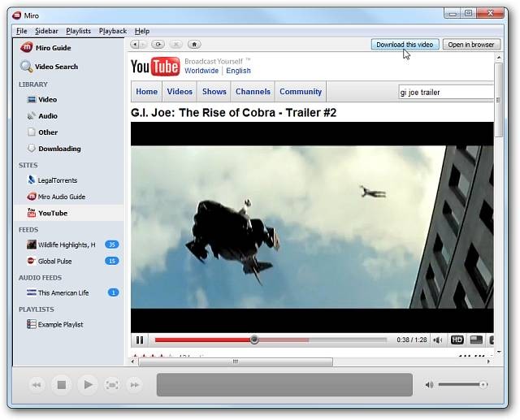This screenshot has width=520, height=420.
Task: Click the YouTube search field
Action: (446, 92)
